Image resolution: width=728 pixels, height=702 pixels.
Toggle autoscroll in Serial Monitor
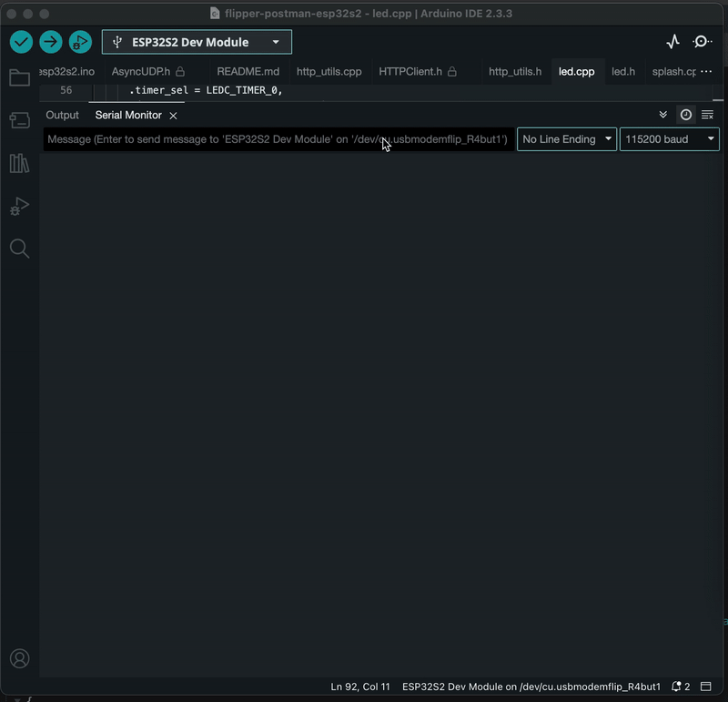(x=663, y=115)
